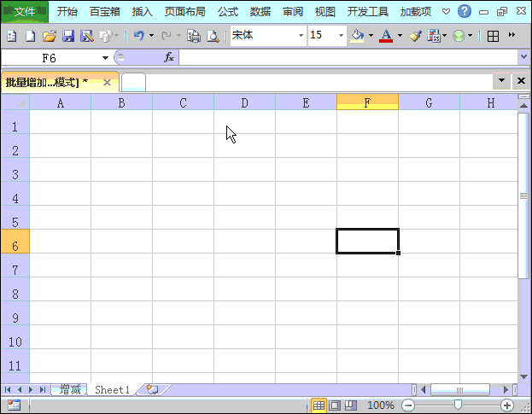Switch to Normal view
The height and width of the screenshot is (414, 532).
(x=319, y=405)
